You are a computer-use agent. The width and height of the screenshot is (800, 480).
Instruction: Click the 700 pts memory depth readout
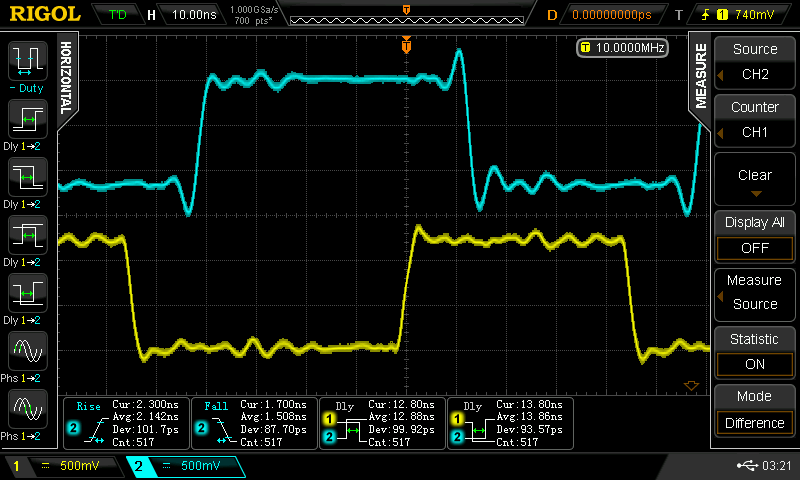(254, 21)
